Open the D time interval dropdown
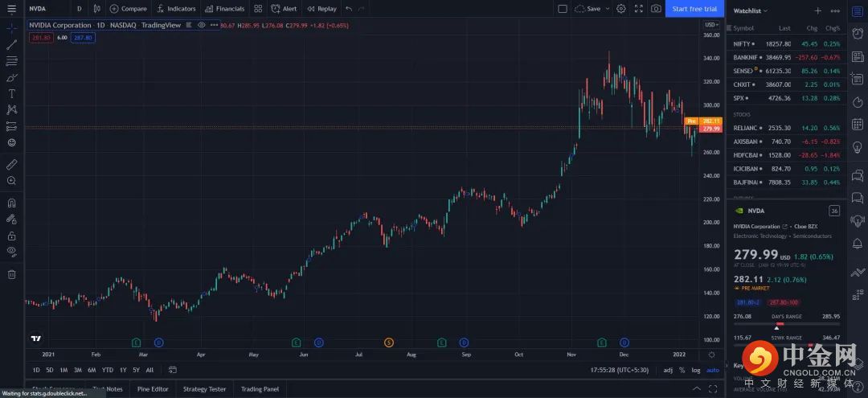868x398 pixels. [79, 9]
